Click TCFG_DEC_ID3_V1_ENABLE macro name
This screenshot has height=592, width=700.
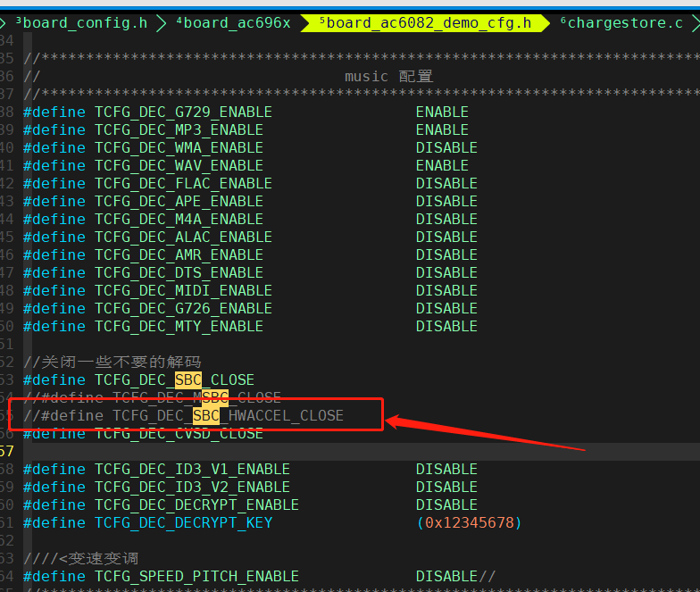click(193, 470)
